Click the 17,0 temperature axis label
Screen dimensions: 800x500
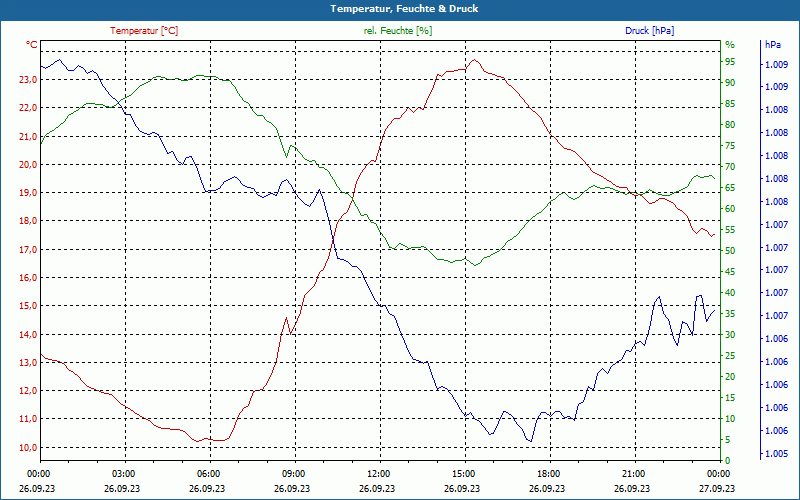28,249
